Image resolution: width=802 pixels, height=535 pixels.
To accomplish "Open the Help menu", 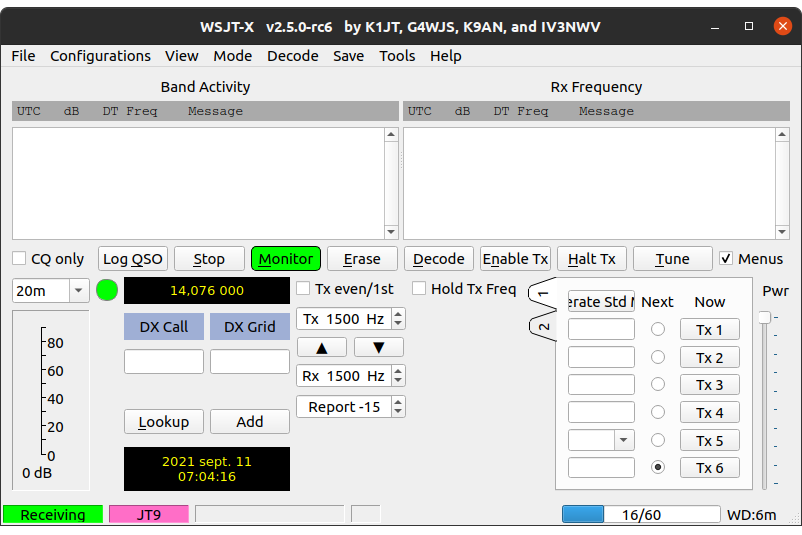I will click(x=445, y=56).
